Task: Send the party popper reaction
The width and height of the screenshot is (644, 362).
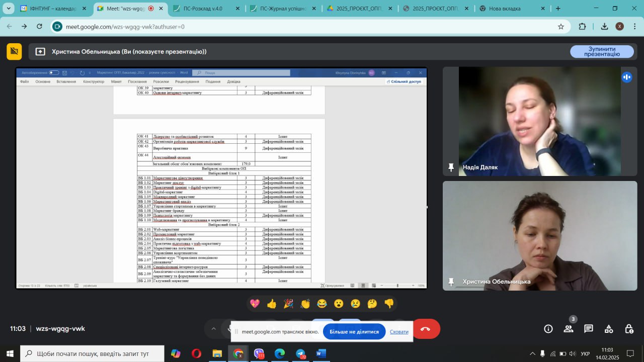Action: pyautogui.click(x=288, y=304)
